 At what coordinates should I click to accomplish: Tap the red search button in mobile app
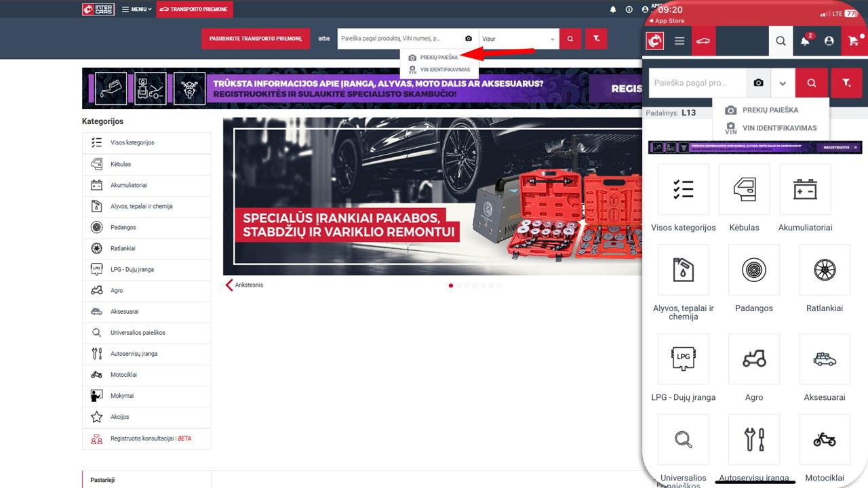[x=812, y=83]
